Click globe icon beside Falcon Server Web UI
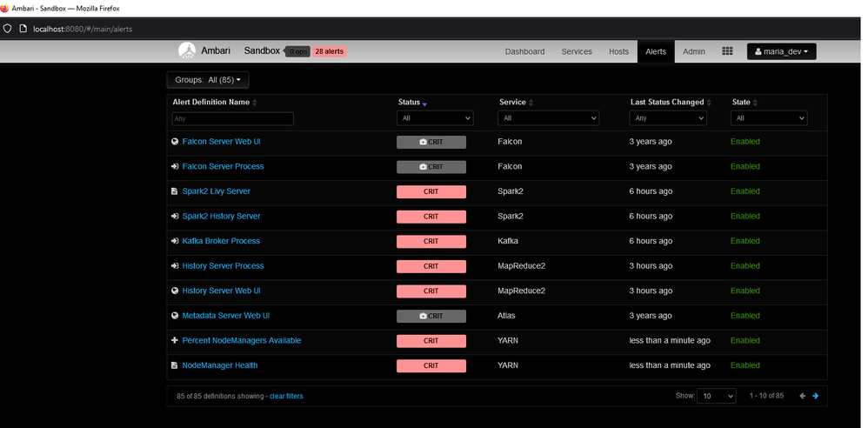Image resolution: width=868 pixels, height=428 pixels. pyautogui.click(x=174, y=141)
